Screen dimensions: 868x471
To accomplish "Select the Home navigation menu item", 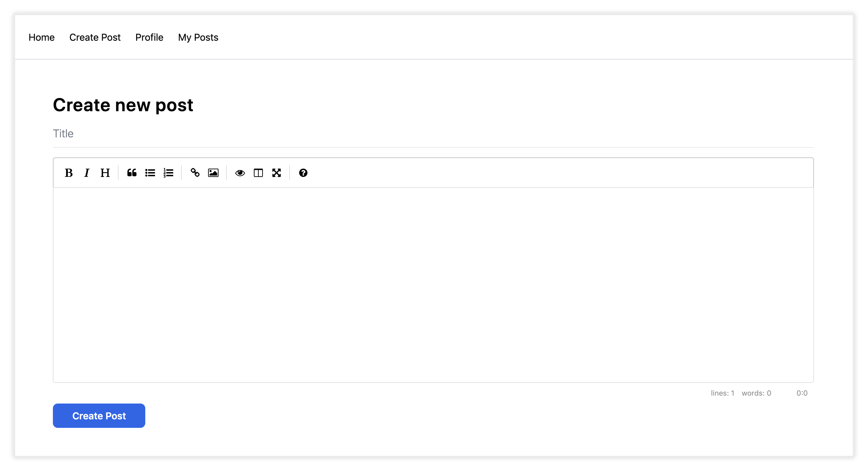I will click(42, 37).
